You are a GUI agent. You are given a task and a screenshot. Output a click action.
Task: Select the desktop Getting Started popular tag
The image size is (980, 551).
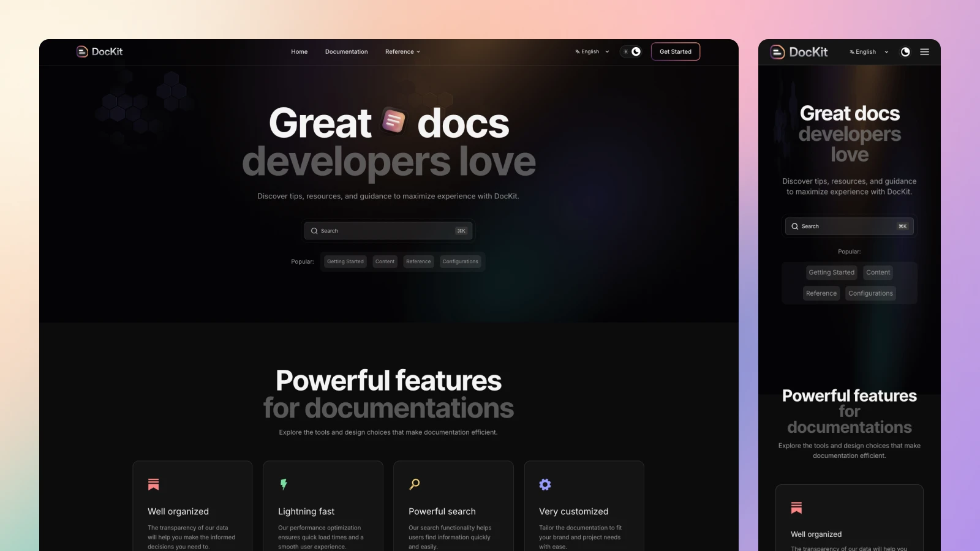(345, 261)
